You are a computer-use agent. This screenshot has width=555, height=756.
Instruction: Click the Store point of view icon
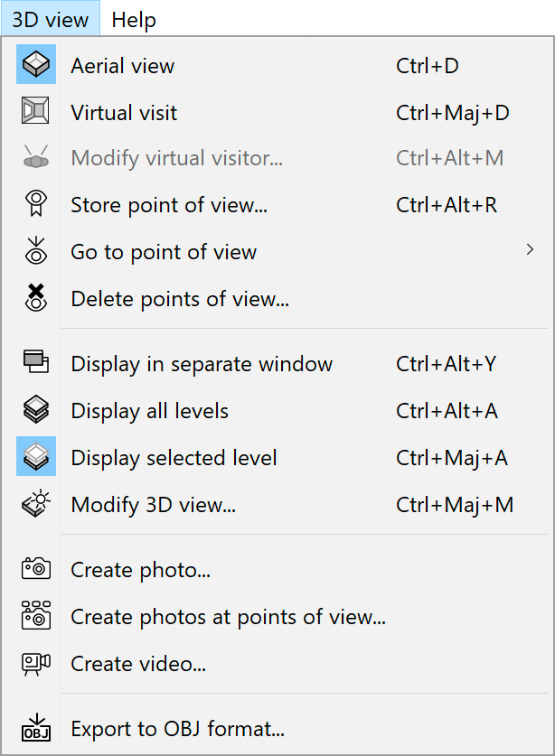[x=36, y=205]
